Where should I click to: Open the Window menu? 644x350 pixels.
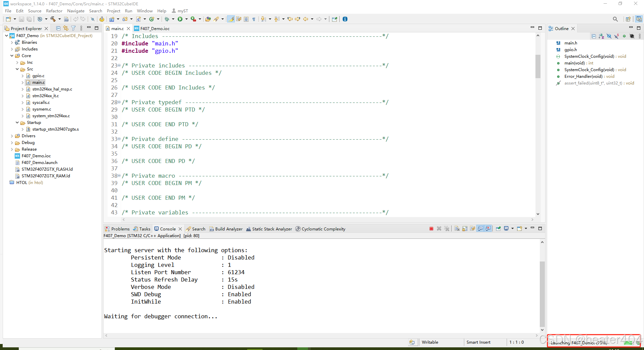[x=145, y=11]
